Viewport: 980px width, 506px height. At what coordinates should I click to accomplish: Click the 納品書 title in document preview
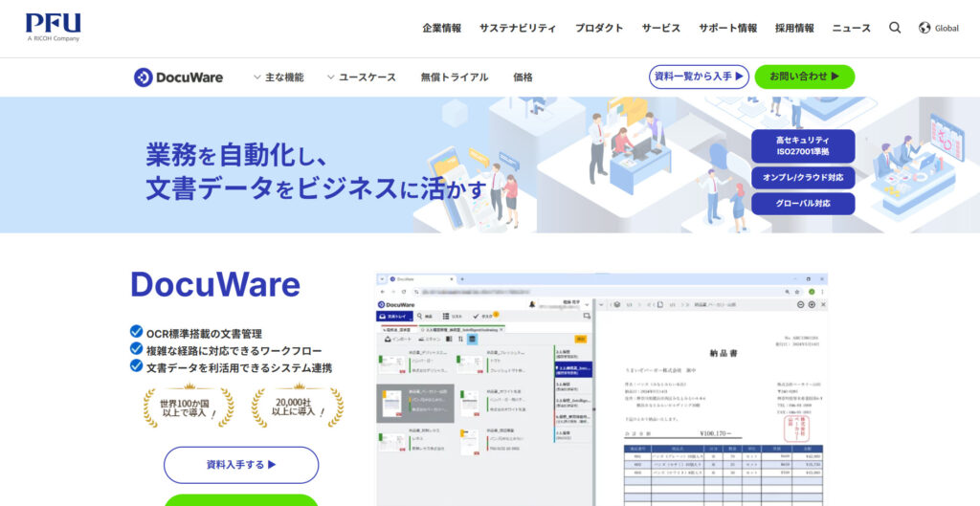pyautogui.click(x=724, y=353)
